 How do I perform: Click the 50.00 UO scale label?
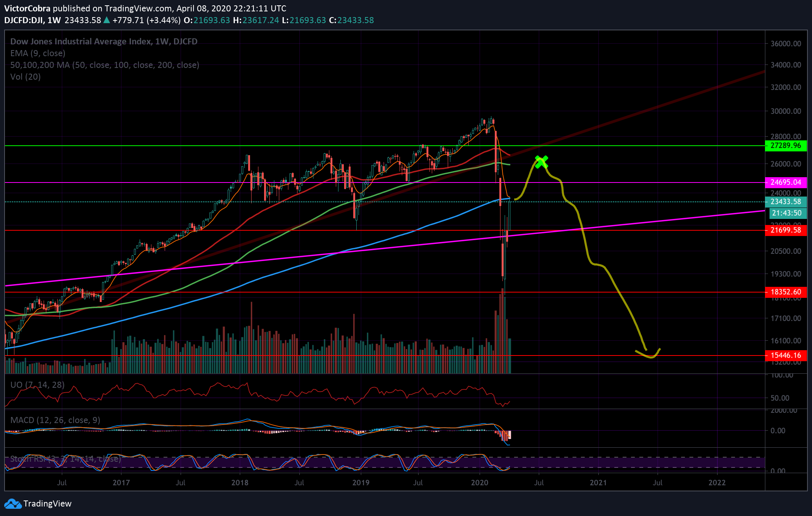[x=780, y=398]
